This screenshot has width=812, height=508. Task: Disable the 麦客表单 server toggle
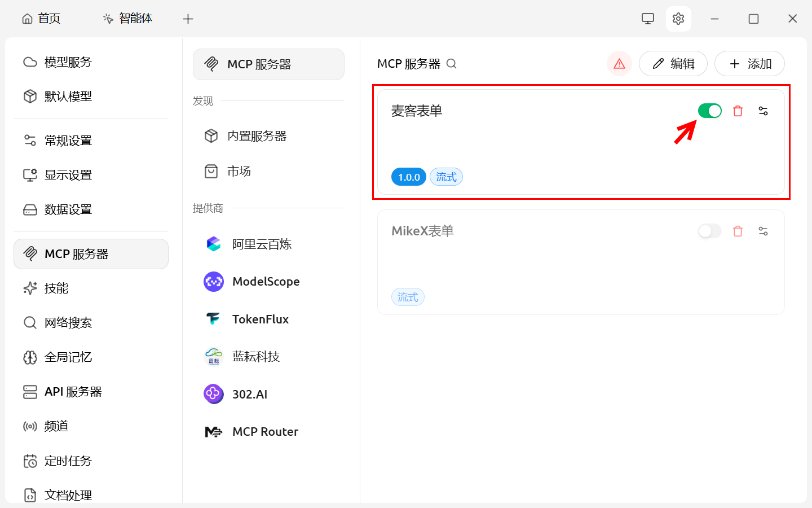709,111
